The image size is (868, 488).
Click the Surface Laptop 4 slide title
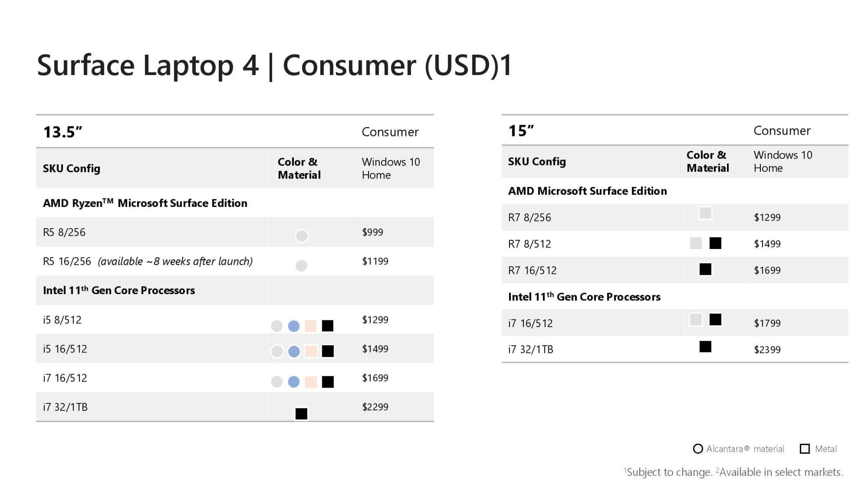274,65
